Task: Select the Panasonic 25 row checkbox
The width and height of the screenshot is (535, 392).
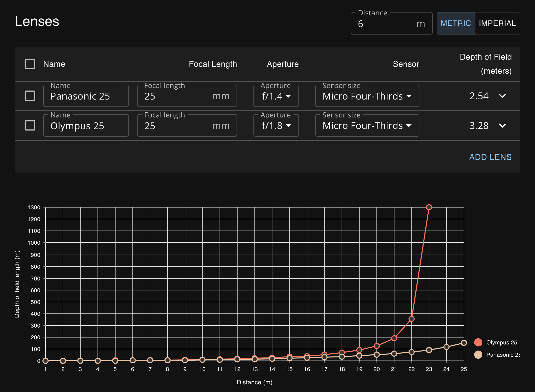Action: (30, 96)
